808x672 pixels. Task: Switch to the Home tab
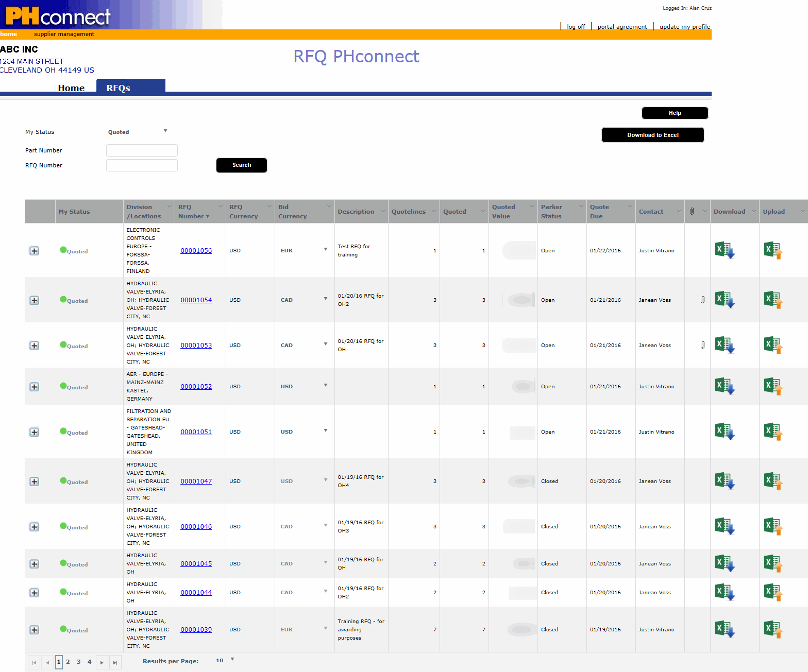(71, 88)
